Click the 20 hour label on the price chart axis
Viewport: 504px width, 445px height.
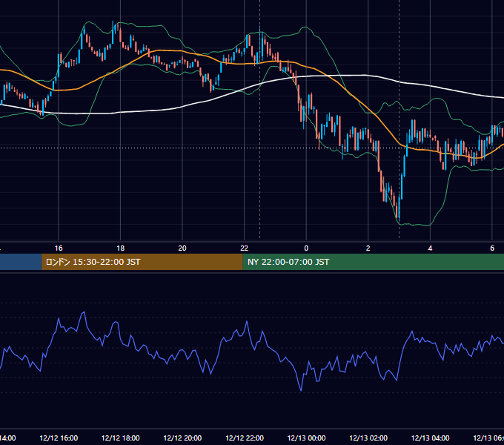(182, 248)
